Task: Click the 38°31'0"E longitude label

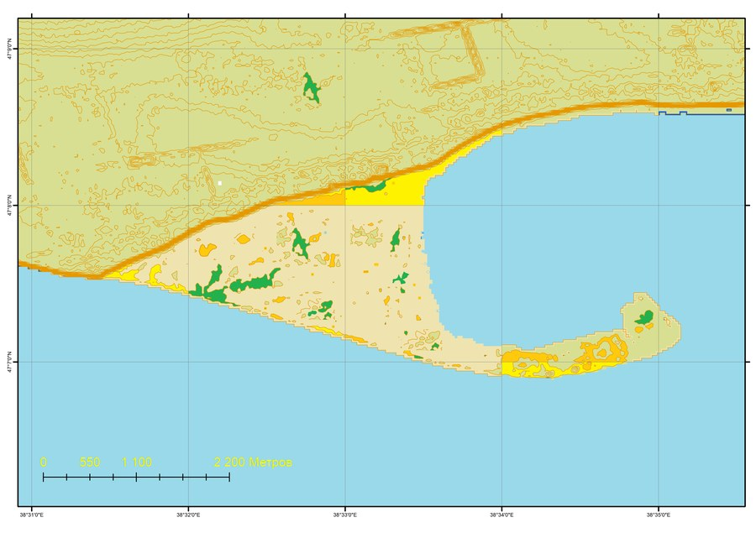Action: pos(32,515)
